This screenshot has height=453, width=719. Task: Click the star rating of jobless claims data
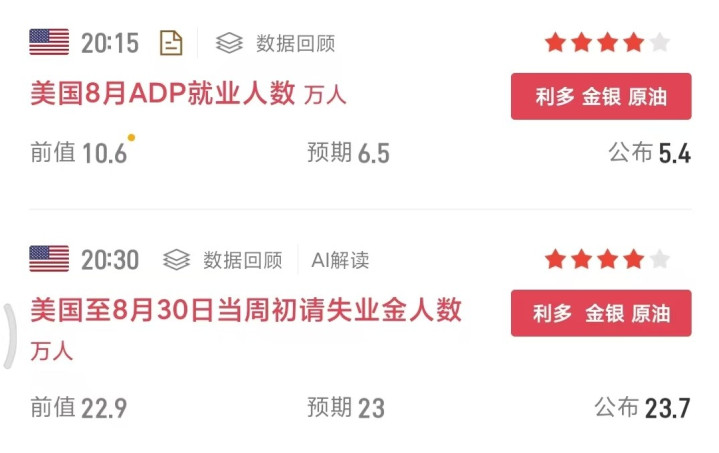(x=607, y=259)
